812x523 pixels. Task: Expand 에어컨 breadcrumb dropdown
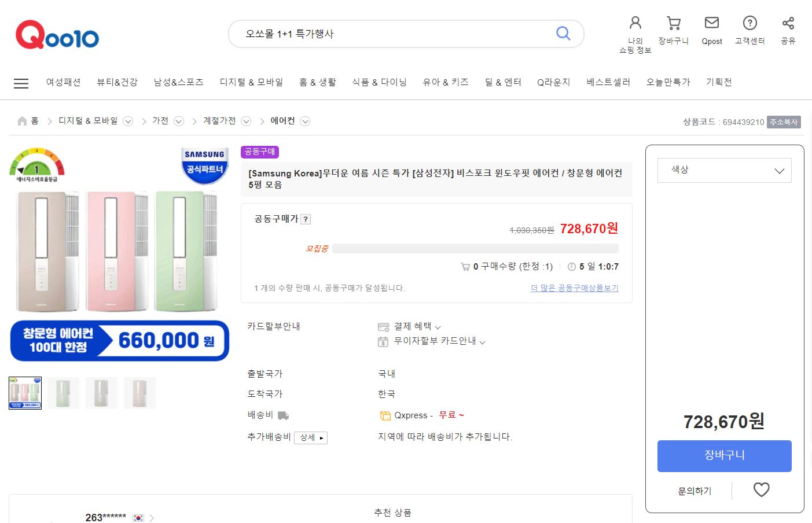pos(305,121)
